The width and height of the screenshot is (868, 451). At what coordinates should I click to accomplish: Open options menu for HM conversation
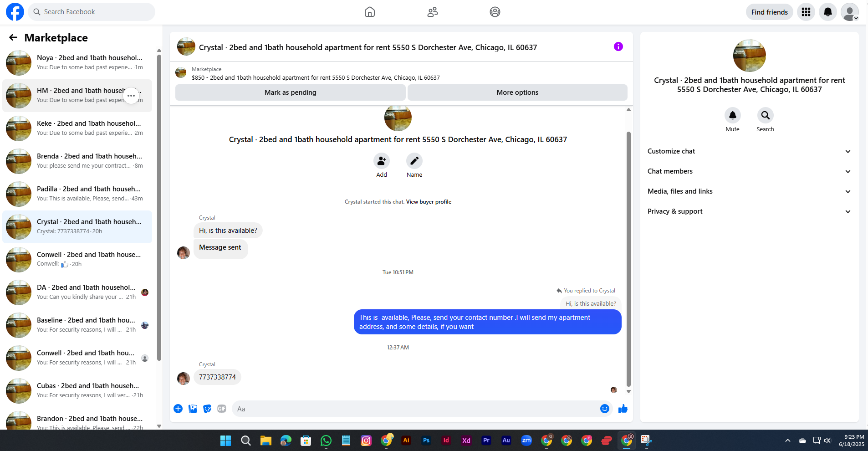tap(131, 96)
